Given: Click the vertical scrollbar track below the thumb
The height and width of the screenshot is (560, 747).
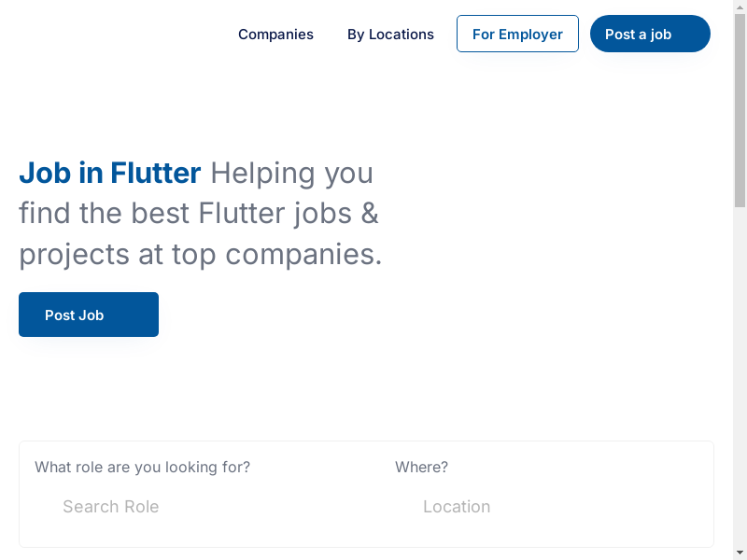Looking at the screenshot, I should click(740, 373).
